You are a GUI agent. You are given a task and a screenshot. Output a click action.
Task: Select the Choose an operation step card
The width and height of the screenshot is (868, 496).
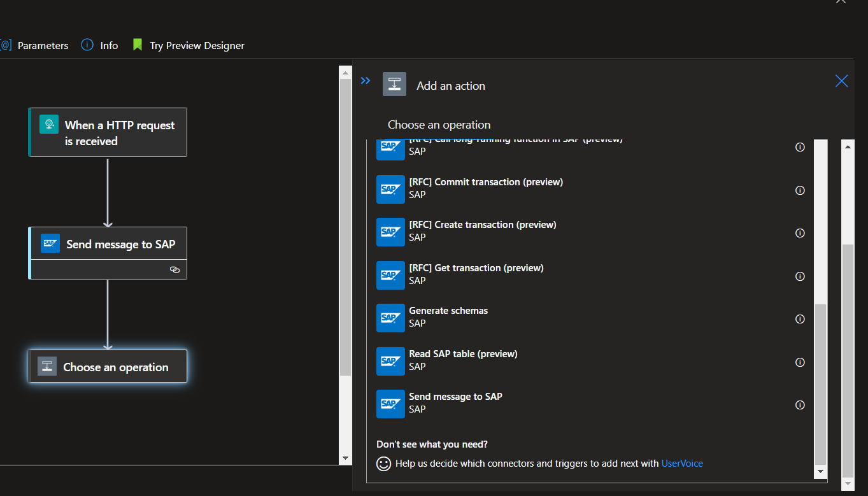pyautogui.click(x=108, y=366)
